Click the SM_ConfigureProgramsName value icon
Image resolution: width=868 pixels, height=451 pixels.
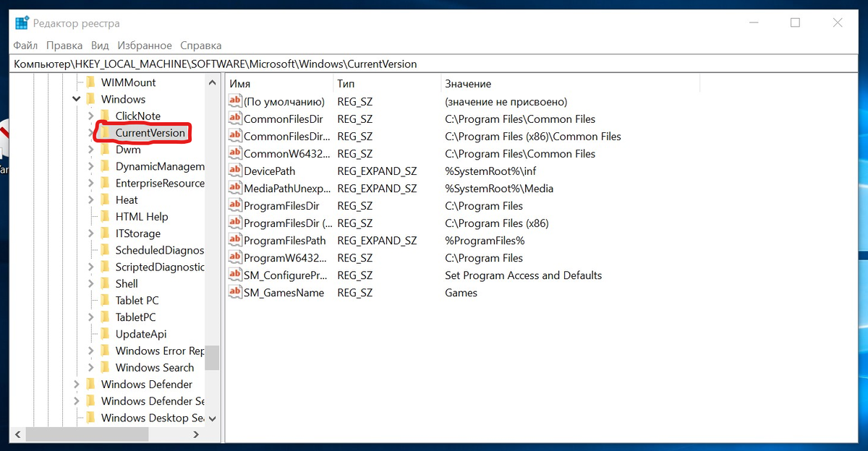(234, 275)
